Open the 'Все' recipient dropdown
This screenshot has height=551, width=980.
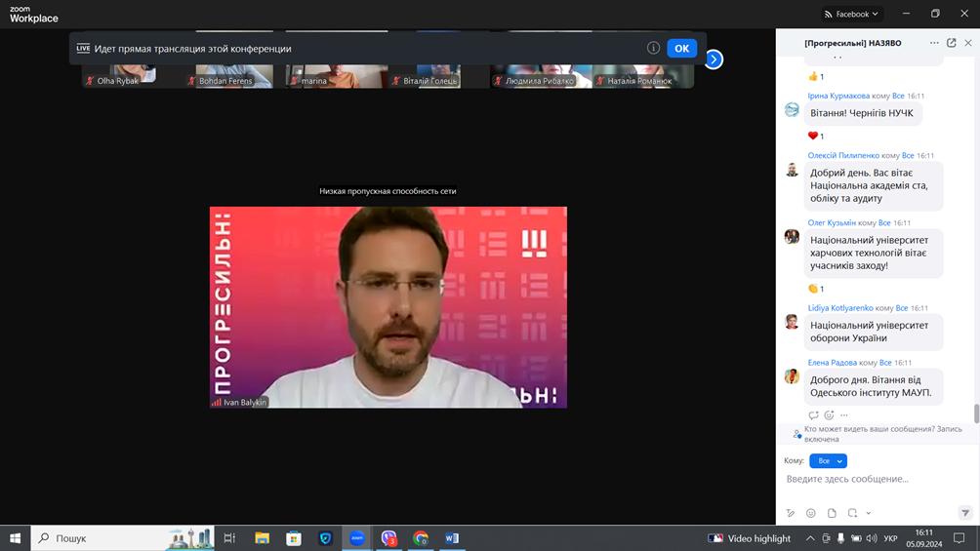pos(828,460)
